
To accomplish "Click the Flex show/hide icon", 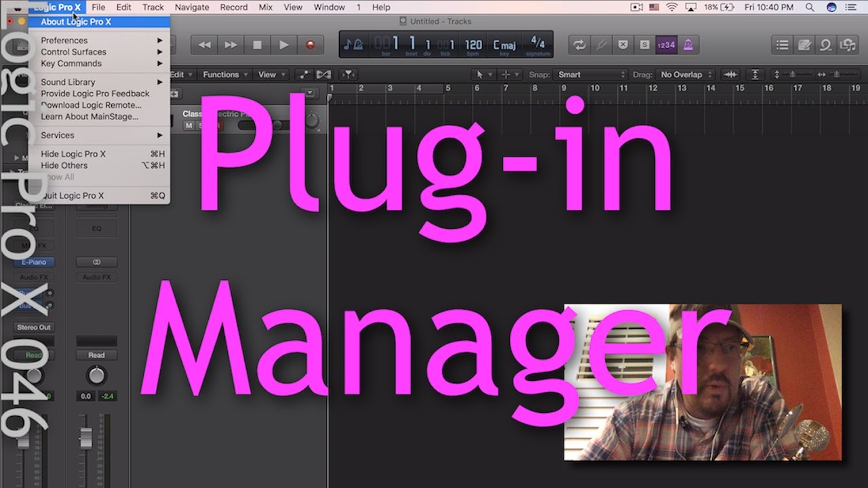I will click(323, 75).
